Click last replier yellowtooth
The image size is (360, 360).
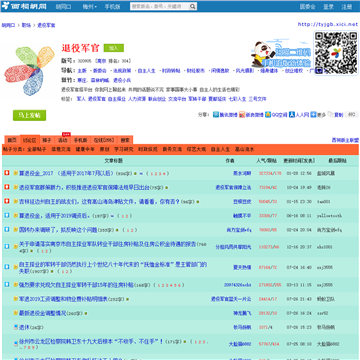point(329,216)
